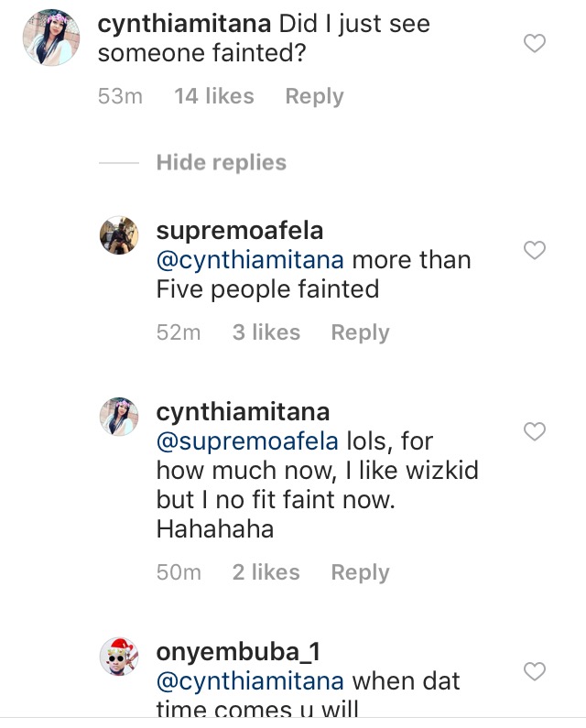Open cynthiamitana's avatar on the top comment
Image resolution: width=586 pixels, height=728 pixels.
coord(45,38)
